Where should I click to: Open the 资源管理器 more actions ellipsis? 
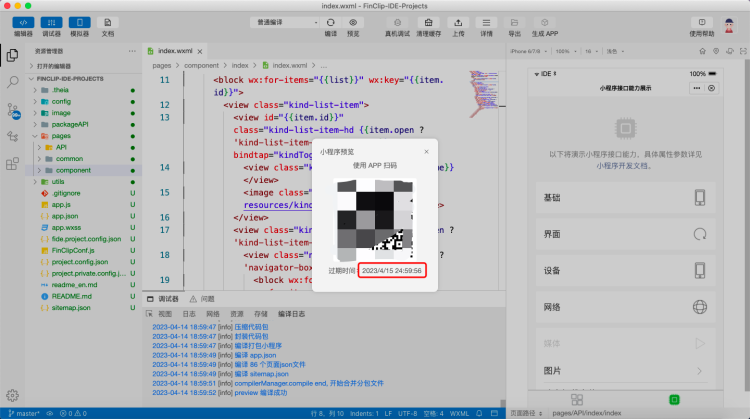tap(132, 51)
